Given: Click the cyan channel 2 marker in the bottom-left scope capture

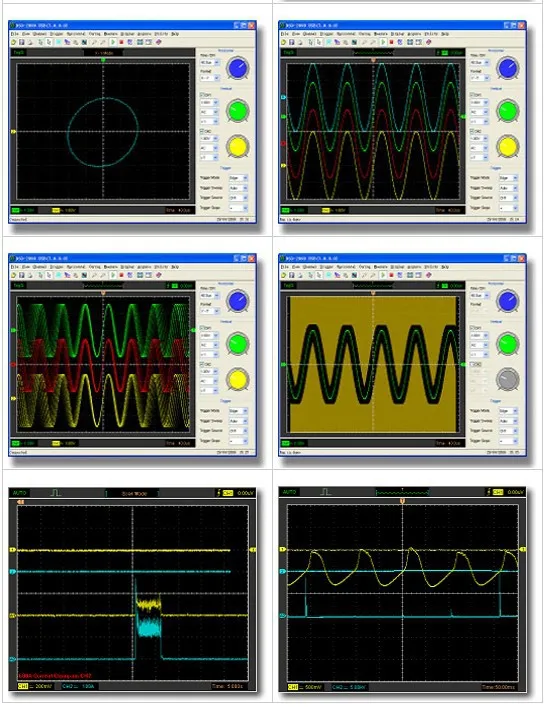Looking at the screenshot, I should [13, 572].
